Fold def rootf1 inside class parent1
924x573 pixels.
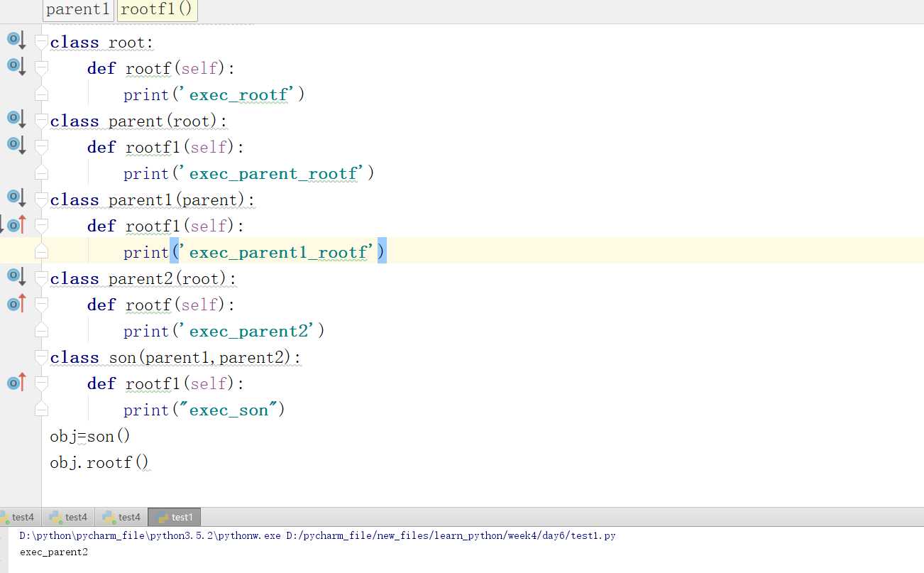point(41,226)
